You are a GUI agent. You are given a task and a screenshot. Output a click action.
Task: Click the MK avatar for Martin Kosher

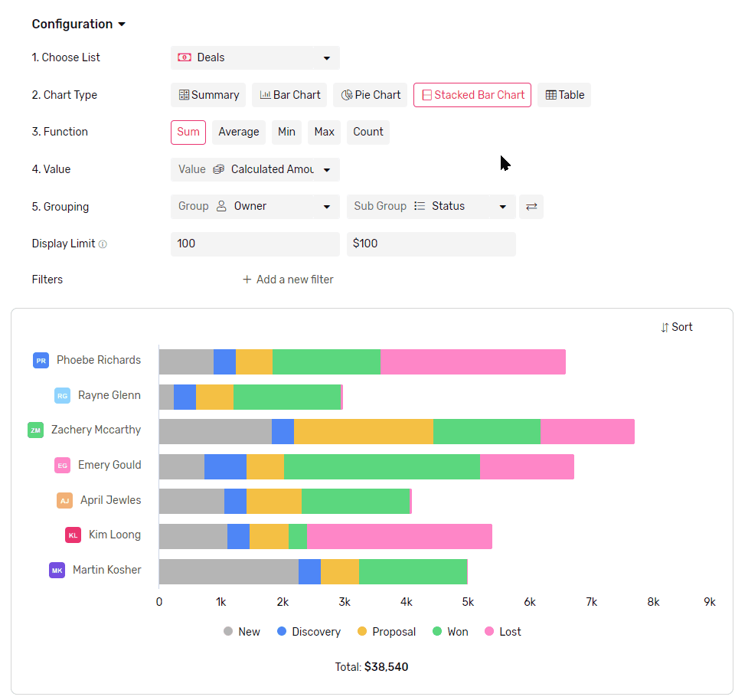[57, 570]
